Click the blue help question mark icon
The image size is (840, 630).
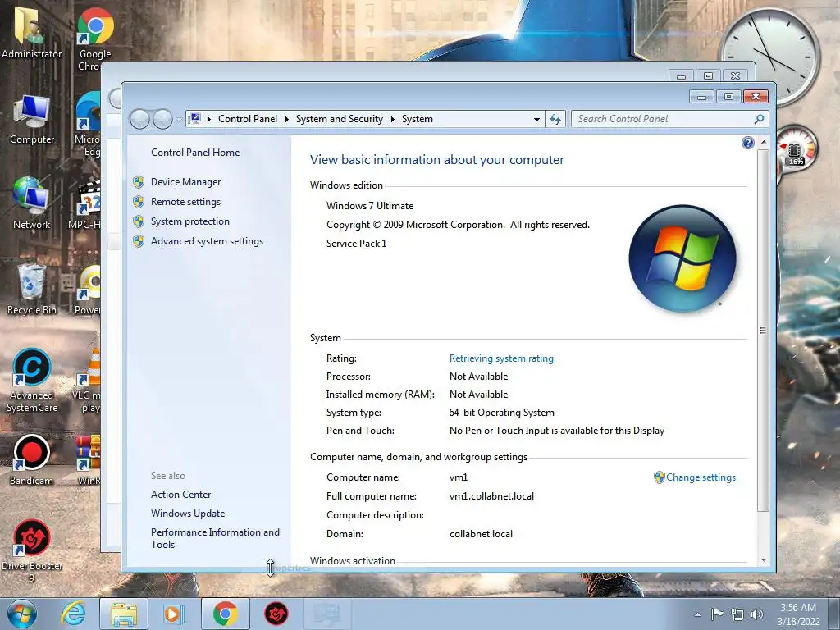[748, 143]
